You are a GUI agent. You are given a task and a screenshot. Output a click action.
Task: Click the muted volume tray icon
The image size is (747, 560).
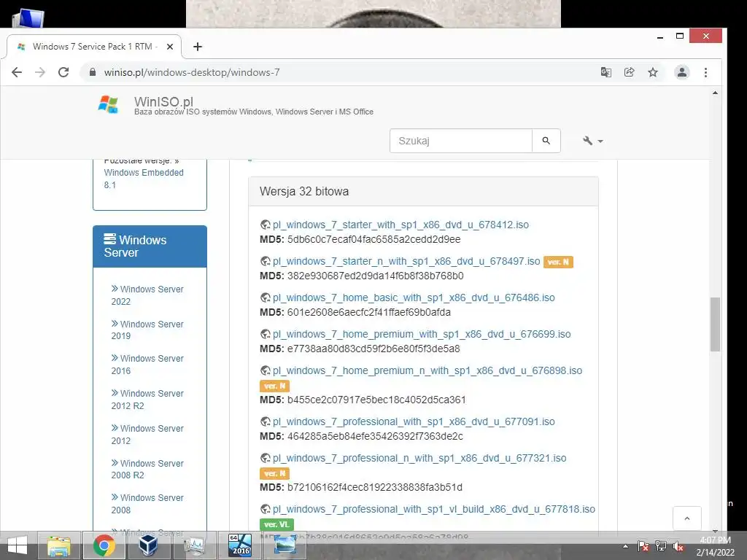[678, 546]
